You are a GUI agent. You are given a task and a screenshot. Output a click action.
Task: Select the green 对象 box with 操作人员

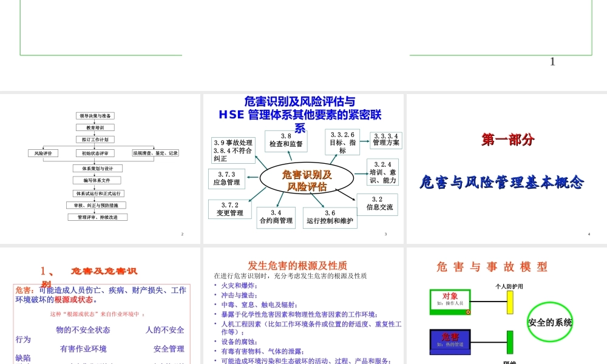pyautogui.click(x=450, y=300)
